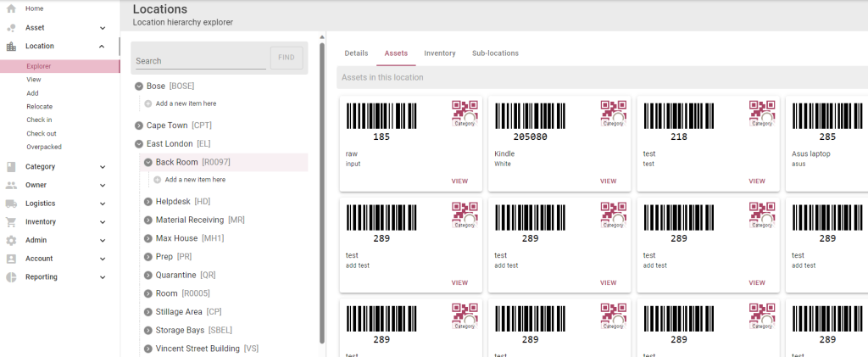Open the Sub-locations tab
This screenshot has width=868, height=357.
495,53
